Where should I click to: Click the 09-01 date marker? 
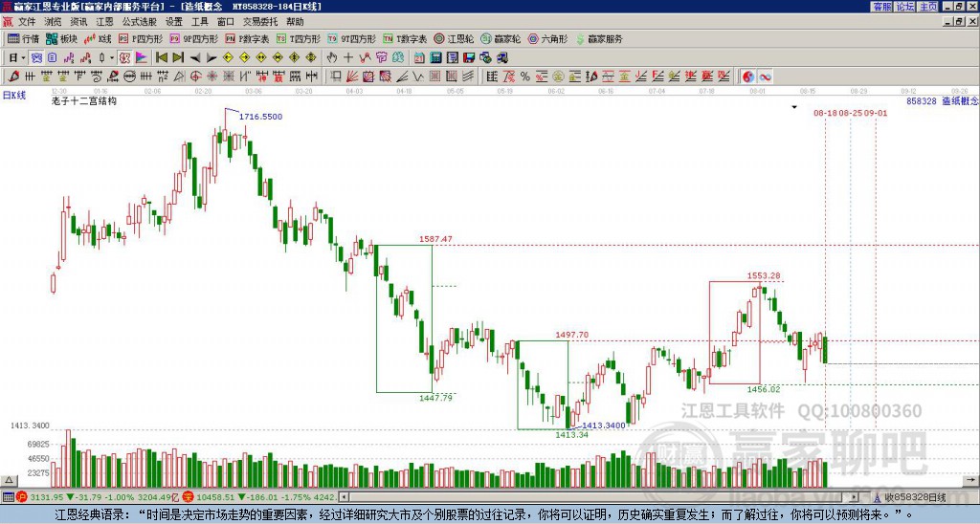click(x=876, y=113)
